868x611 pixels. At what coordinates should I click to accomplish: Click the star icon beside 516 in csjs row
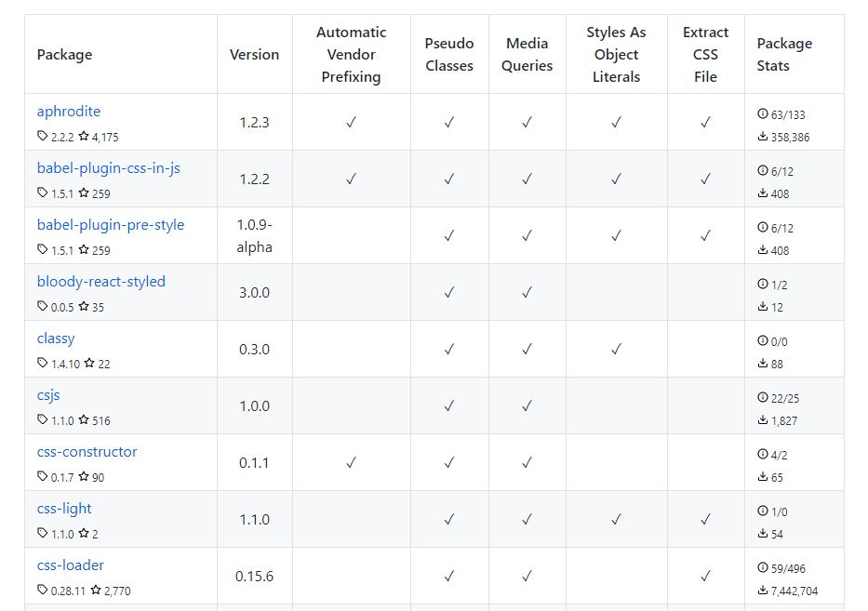84,420
